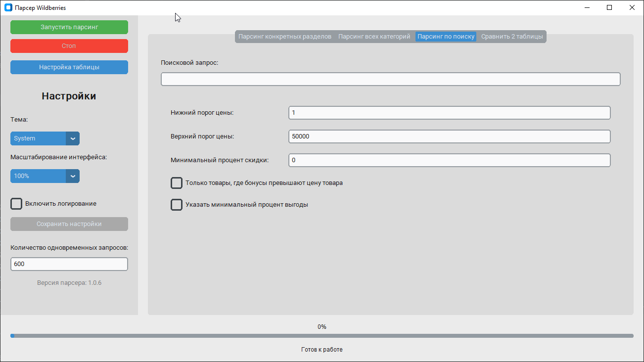Image resolution: width=644 pixels, height=362 pixels.
Task: Open the Парсинг всех категорий tab
Action: (x=374, y=37)
